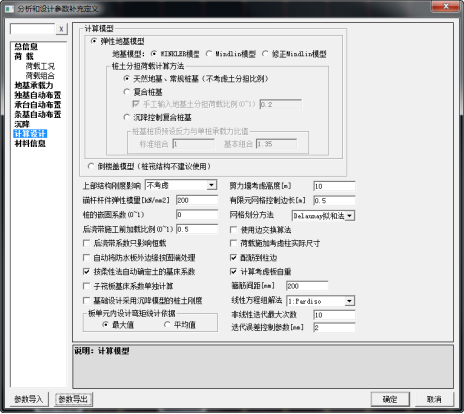Uncheck 配筋到柱边 checkbox
This screenshot has height=414, width=464.
pyautogui.click(x=254, y=258)
